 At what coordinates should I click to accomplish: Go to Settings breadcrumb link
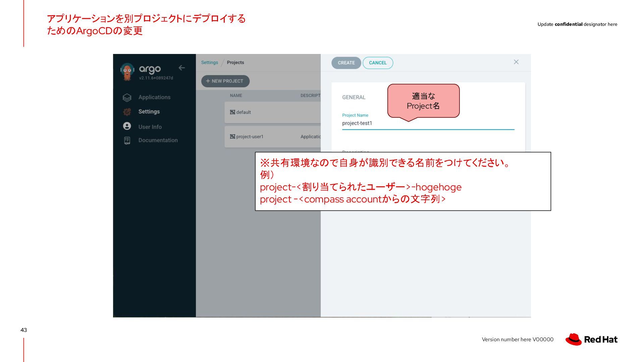click(210, 62)
